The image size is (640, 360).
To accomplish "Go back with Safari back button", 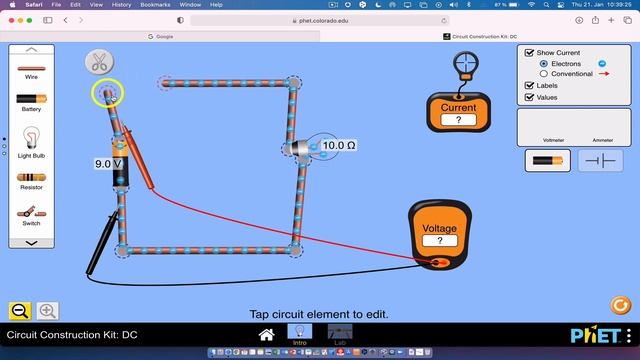I will 66,20.
